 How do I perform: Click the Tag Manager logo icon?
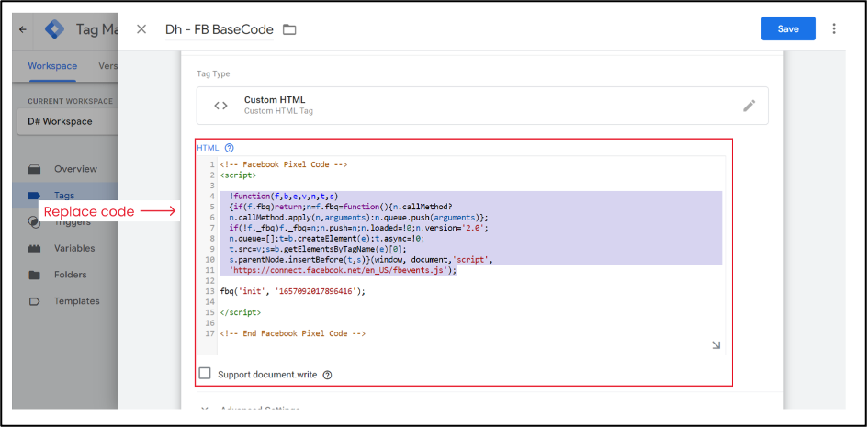click(x=55, y=29)
